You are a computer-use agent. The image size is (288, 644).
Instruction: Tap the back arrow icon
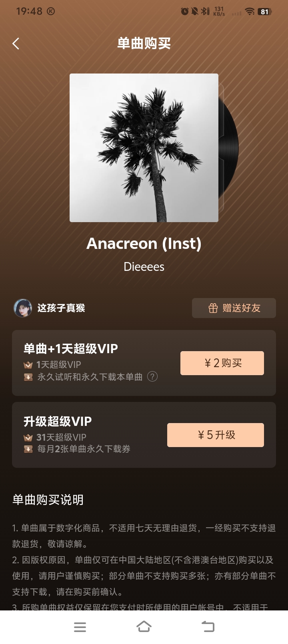[16, 44]
